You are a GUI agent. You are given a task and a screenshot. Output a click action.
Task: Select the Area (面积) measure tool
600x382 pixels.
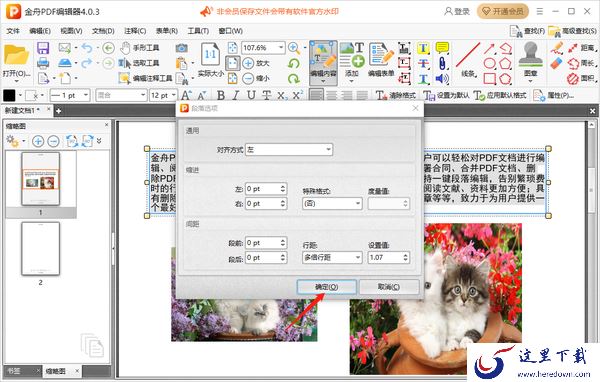(581, 78)
